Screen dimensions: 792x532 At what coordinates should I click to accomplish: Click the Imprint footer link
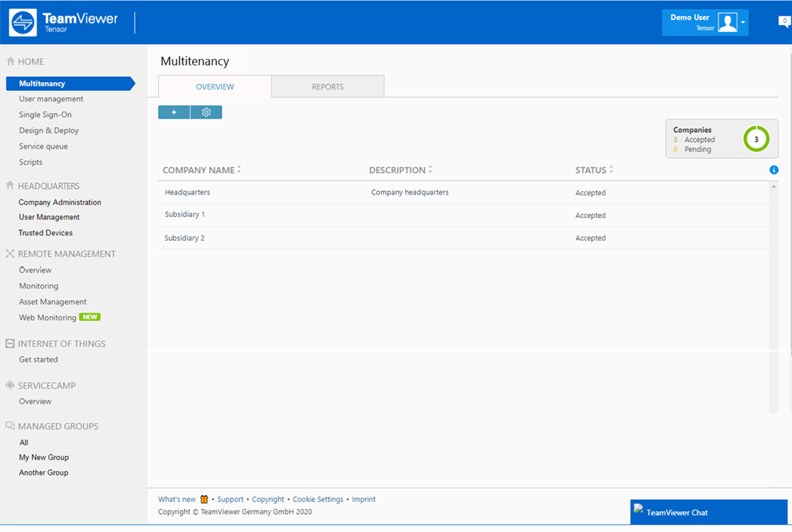point(364,499)
